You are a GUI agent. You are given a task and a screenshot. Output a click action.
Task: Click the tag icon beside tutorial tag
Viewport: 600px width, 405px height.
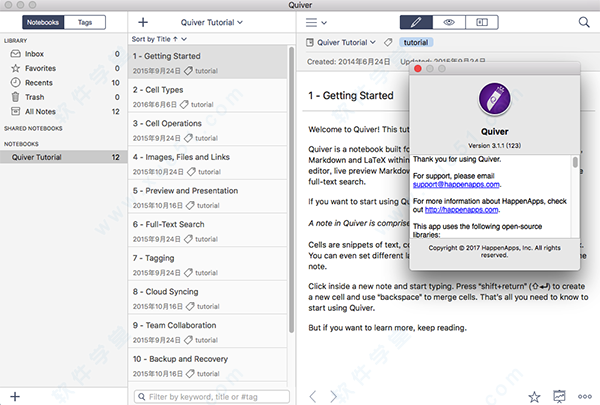[x=388, y=42]
